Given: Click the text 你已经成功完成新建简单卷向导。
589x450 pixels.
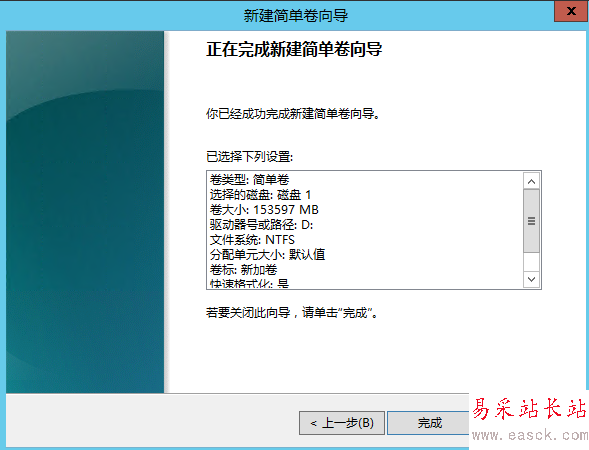Looking at the screenshot, I should pos(293,113).
